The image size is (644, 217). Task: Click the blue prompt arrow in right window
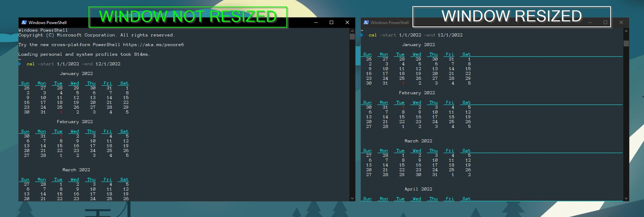pyautogui.click(x=362, y=35)
